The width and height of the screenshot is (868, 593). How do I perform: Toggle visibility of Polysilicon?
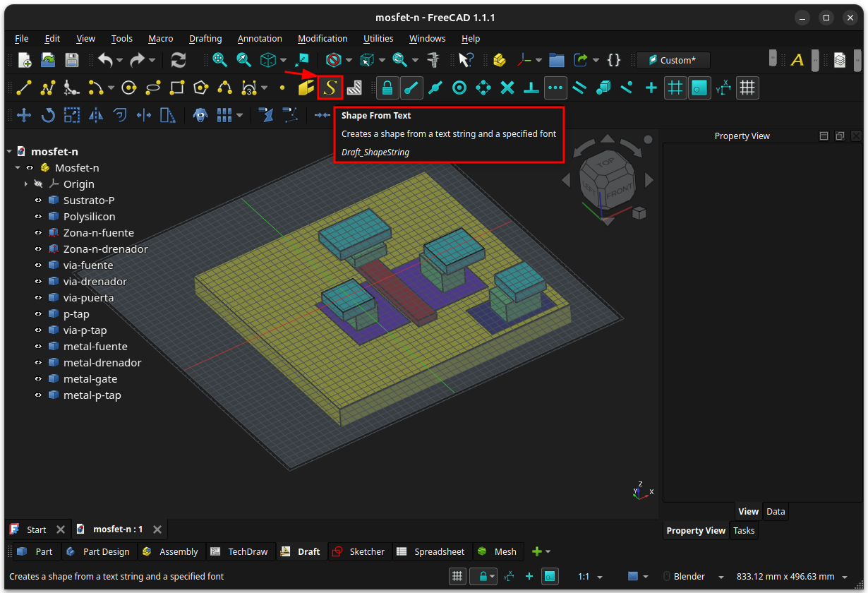pos(40,217)
